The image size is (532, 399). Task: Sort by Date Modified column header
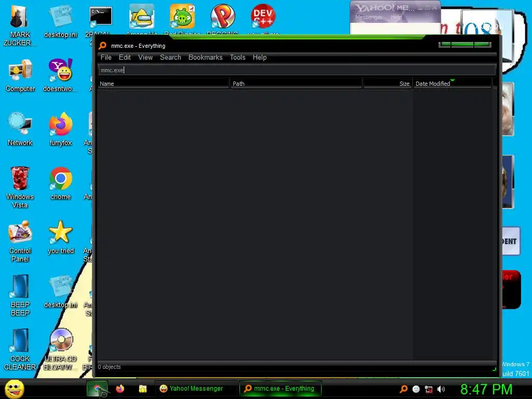(x=452, y=84)
